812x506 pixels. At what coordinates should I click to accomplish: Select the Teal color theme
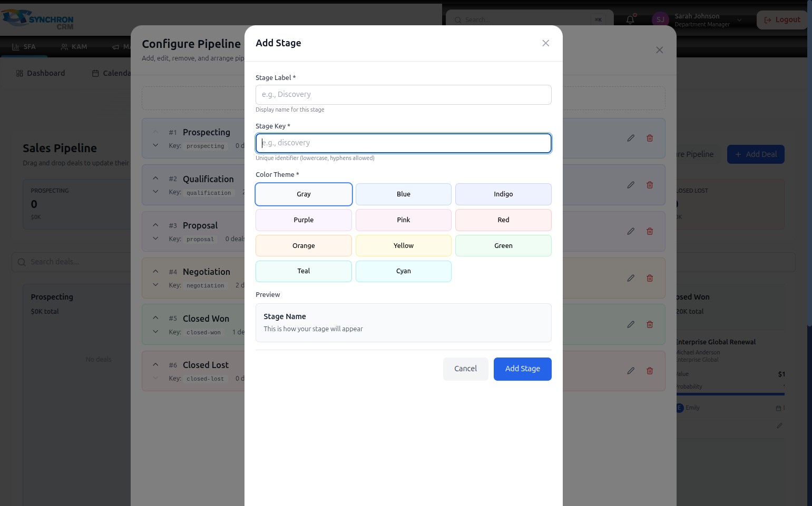coord(304,271)
